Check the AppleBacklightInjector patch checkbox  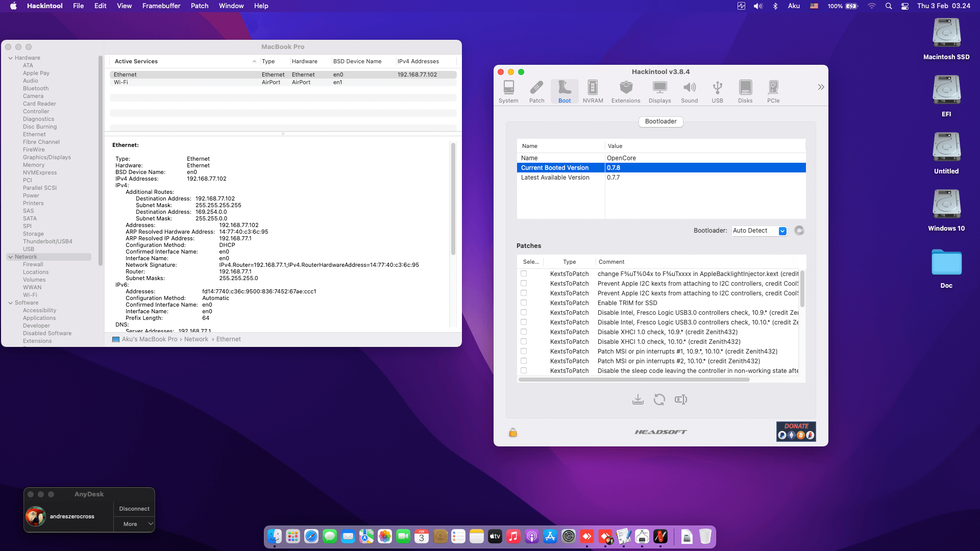pyautogui.click(x=524, y=273)
